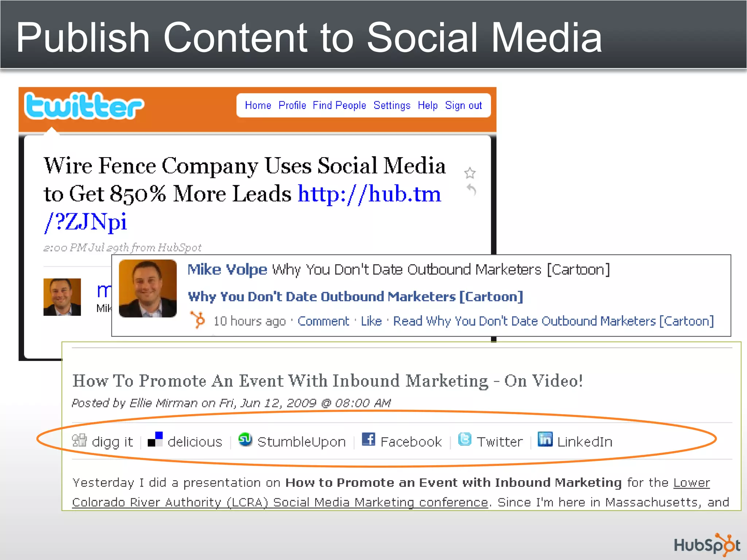Click digg it text link
This screenshot has width=747, height=560.
point(112,442)
